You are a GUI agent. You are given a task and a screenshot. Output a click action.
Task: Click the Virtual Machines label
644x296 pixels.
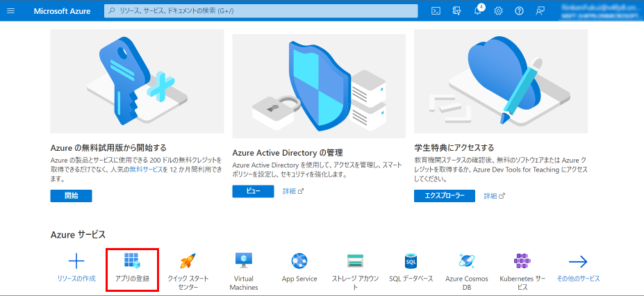(244, 283)
